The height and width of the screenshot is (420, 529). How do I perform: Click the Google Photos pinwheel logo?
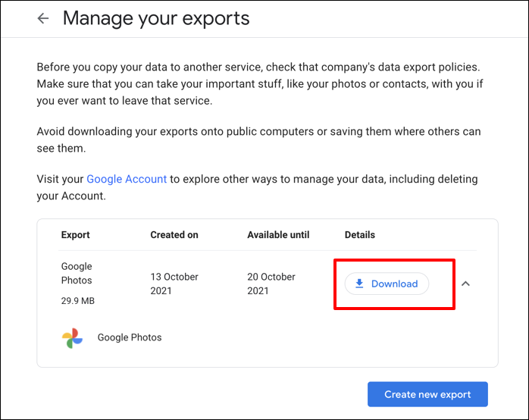(x=73, y=337)
